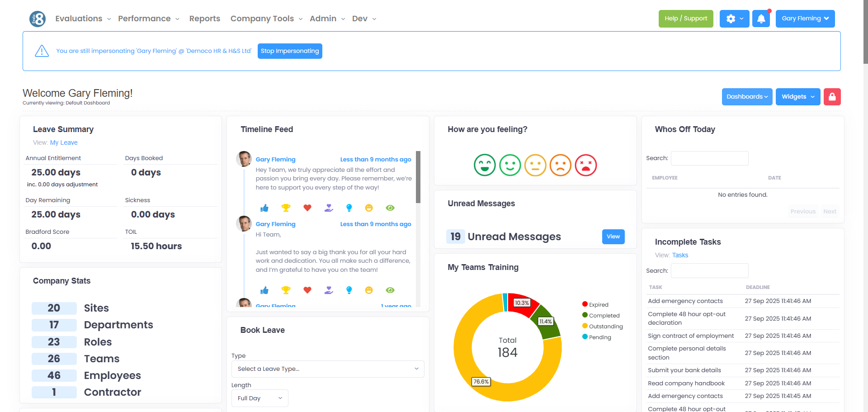Open 'Sign contract of employment' task
Screen dimensions: 868x412
(691, 336)
